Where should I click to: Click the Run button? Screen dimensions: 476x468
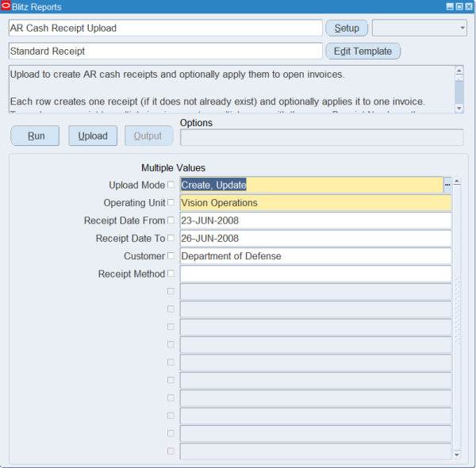point(35,136)
